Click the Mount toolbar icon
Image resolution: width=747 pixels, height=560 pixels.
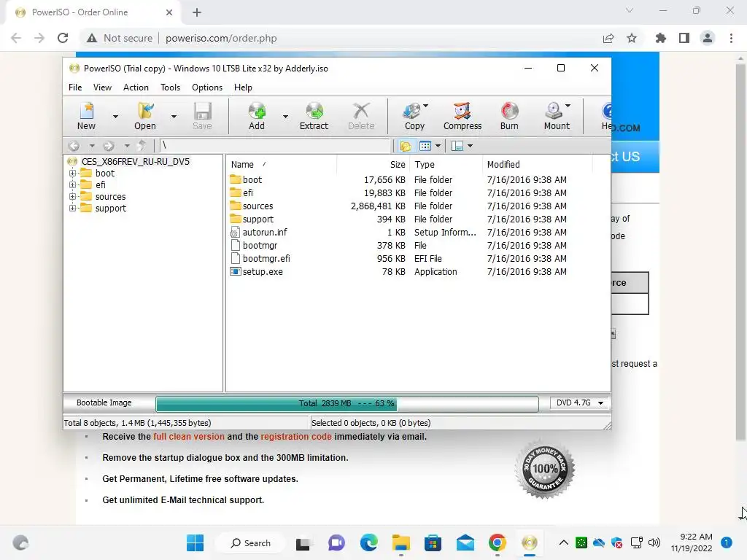tap(557, 116)
